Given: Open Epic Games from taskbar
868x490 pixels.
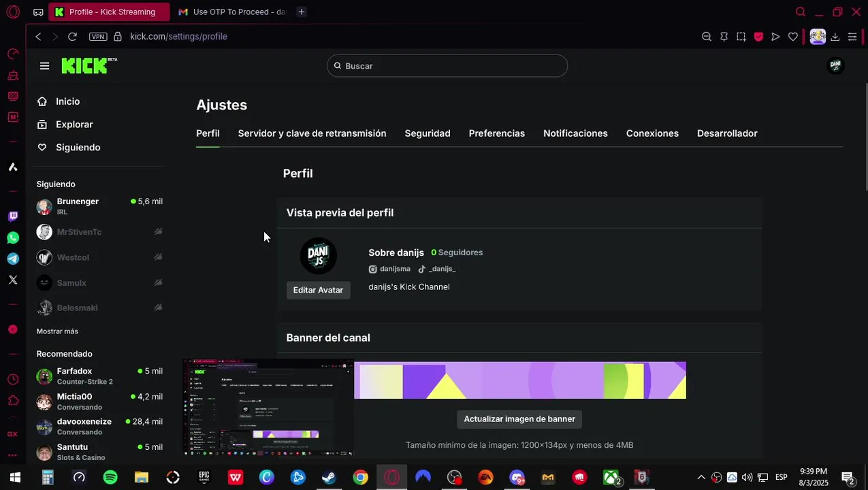Looking at the screenshot, I should 204,477.
